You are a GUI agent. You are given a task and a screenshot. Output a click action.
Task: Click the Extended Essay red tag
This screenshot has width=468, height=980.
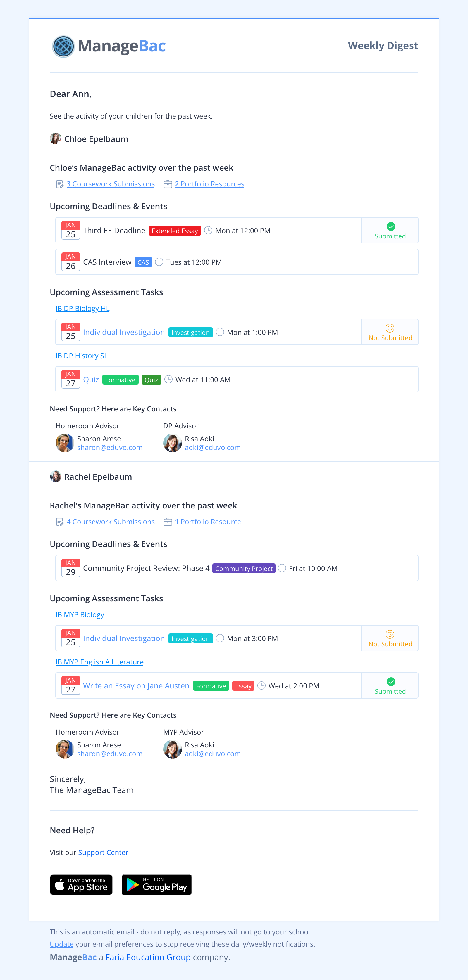pyautogui.click(x=175, y=231)
